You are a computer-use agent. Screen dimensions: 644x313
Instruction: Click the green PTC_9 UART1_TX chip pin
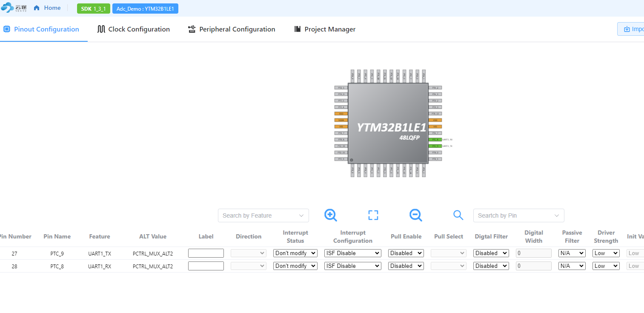[x=435, y=146]
